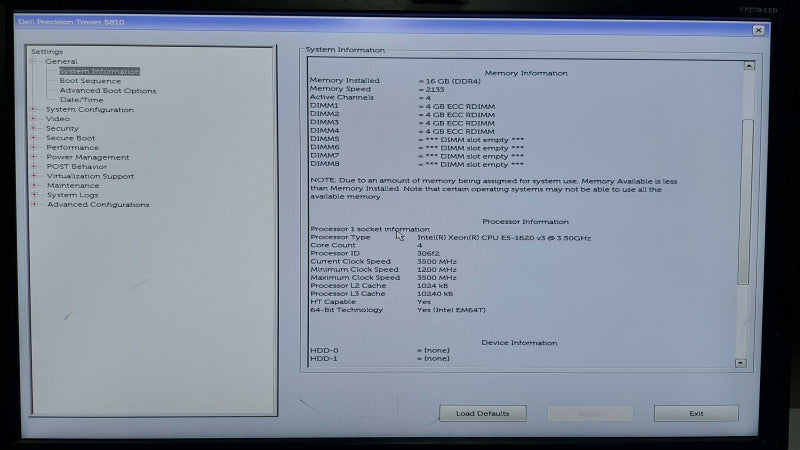Expand the System Configuration node
Image resolution: width=800 pixels, height=450 pixels.
(x=34, y=109)
